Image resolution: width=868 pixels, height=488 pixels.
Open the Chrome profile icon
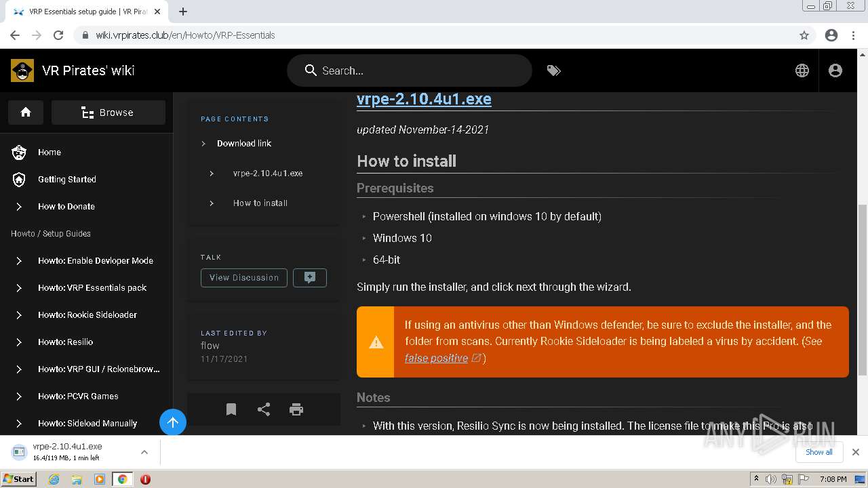831,35
